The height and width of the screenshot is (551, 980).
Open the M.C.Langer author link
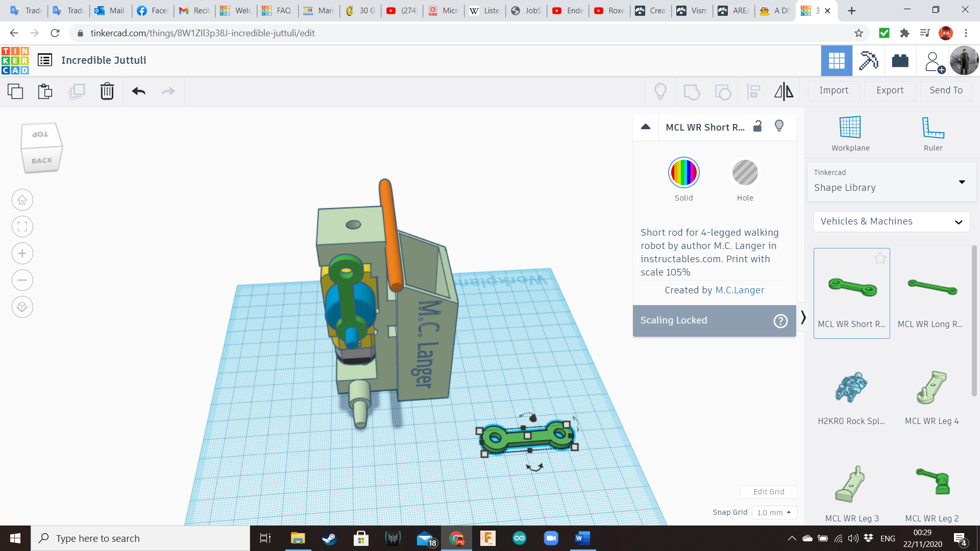[740, 290]
